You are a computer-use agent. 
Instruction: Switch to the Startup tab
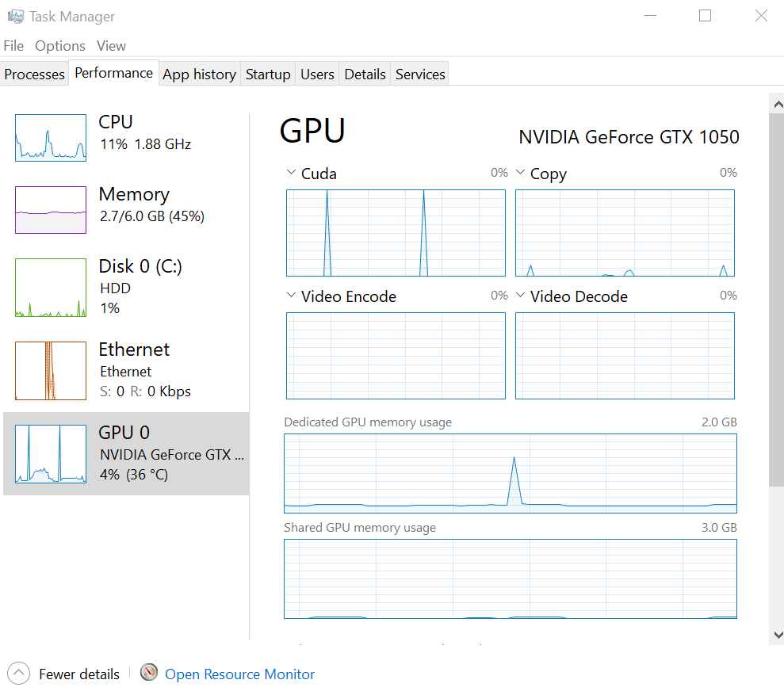click(x=268, y=74)
